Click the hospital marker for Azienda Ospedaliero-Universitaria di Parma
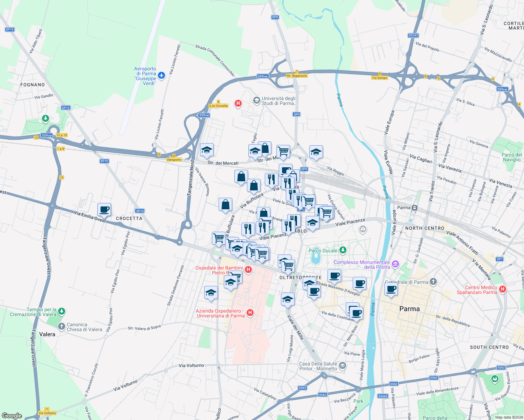The image size is (524, 420). tap(249, 313)
